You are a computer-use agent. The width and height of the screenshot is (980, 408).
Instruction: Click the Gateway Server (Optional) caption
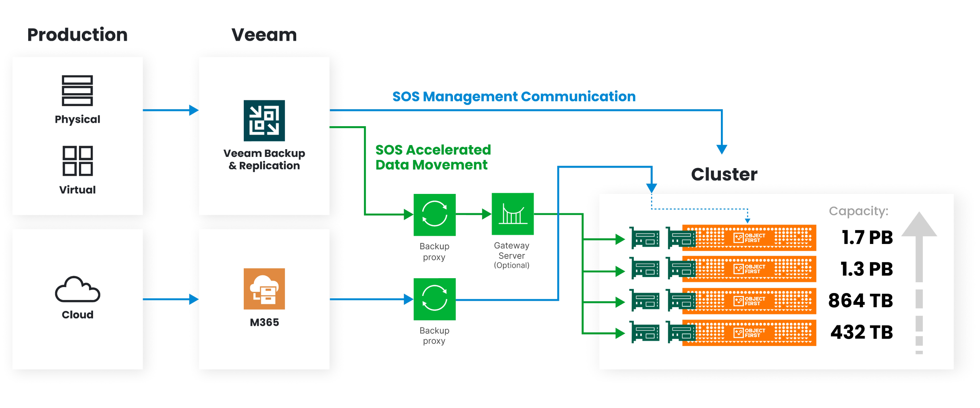tap(512, 255)
